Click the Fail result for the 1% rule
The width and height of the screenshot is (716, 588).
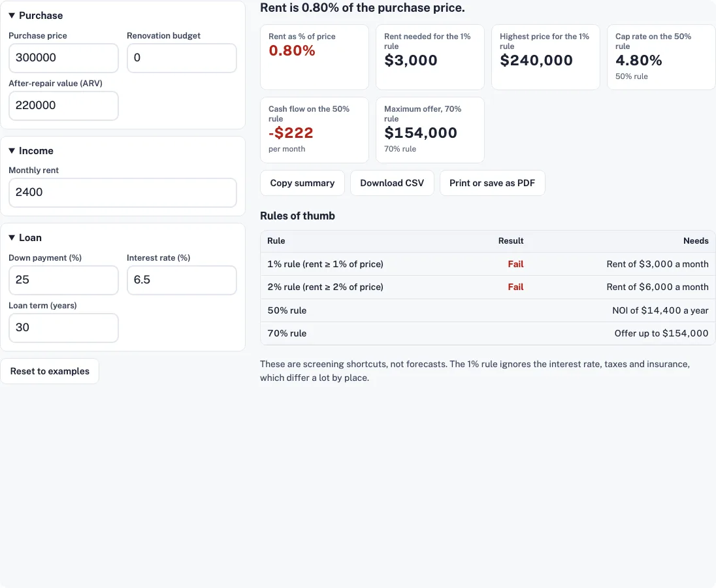pos(515,264)
